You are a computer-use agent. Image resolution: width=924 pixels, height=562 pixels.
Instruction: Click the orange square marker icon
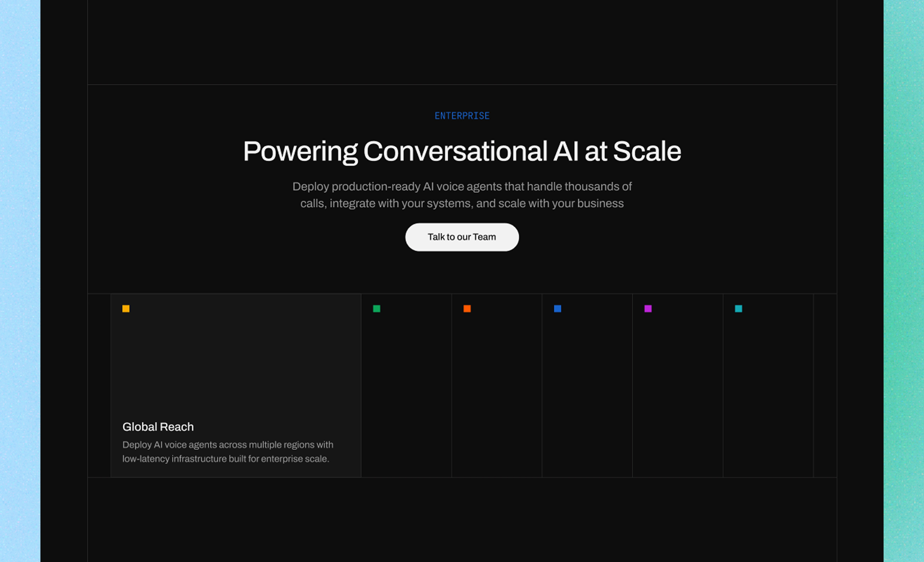(x=467, y=308)
